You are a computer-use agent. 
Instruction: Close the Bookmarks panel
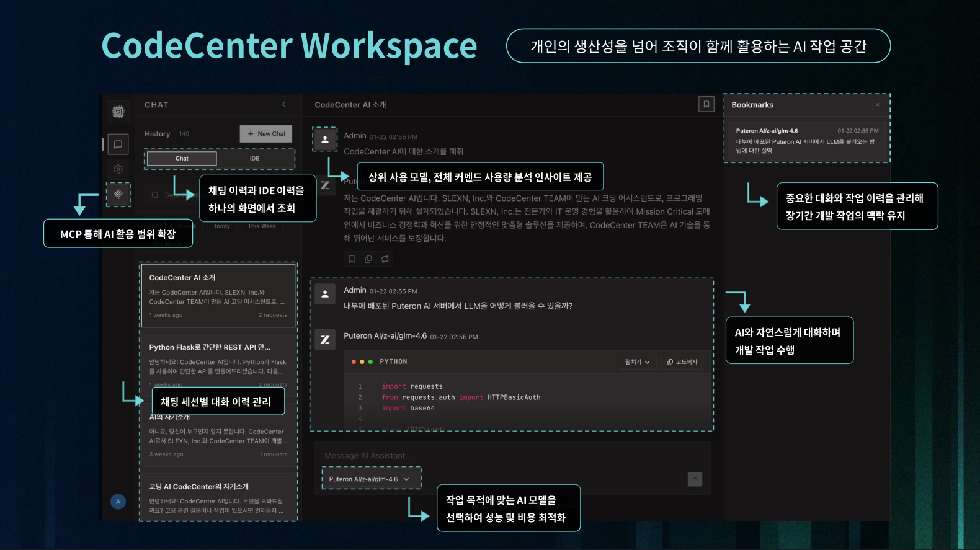(x=878, y=105)
